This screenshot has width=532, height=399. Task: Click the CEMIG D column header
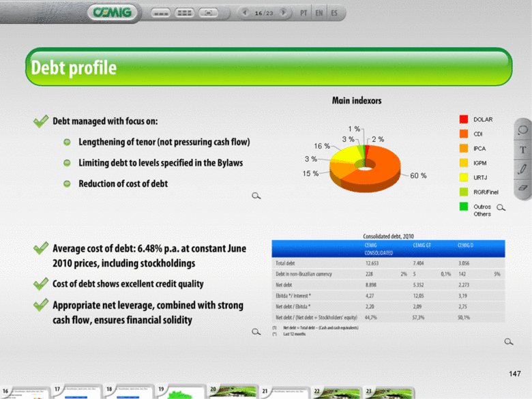point(465,246)
